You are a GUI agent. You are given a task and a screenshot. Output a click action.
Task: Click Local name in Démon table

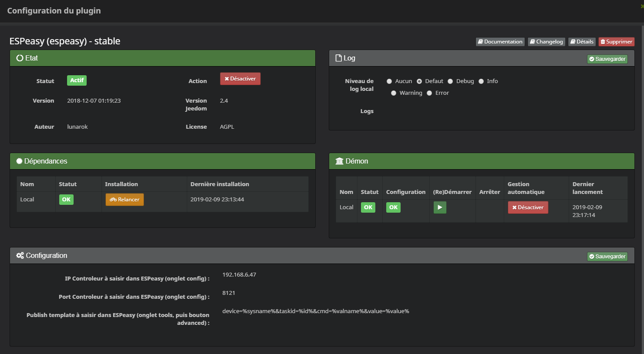click(347, 207)
